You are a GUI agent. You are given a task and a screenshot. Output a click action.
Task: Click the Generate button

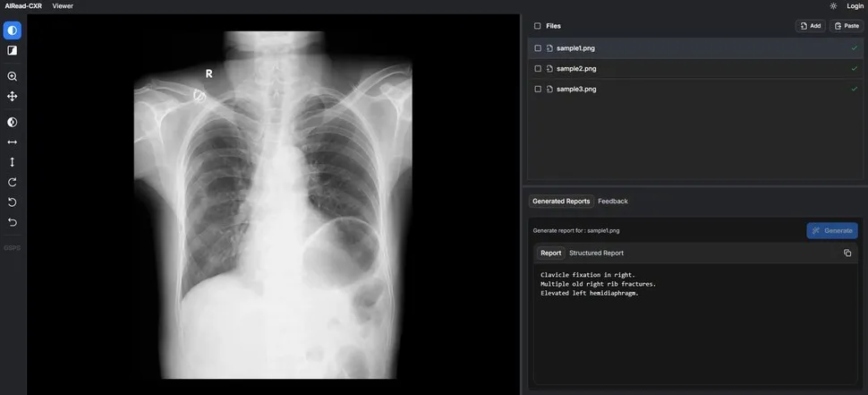832,230
